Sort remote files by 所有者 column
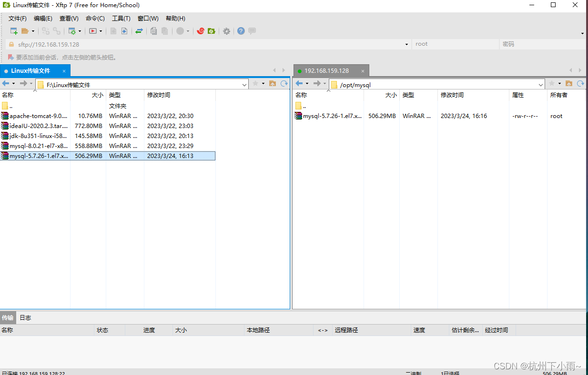 point(566,95)
